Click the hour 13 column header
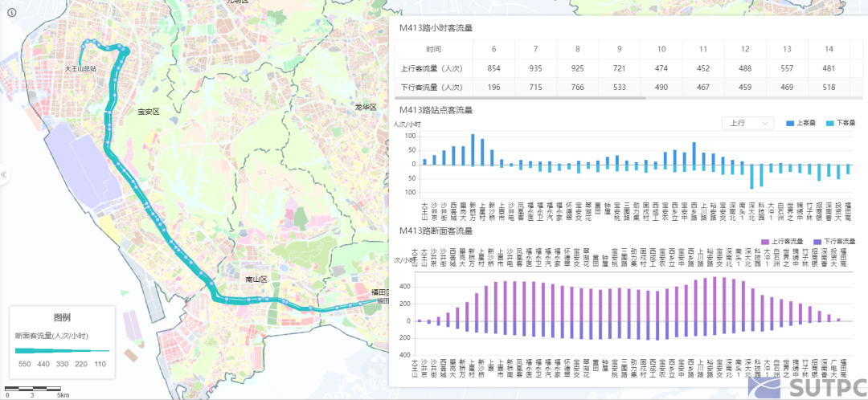The width and height of the screenshot is (868, 400). 787,49
